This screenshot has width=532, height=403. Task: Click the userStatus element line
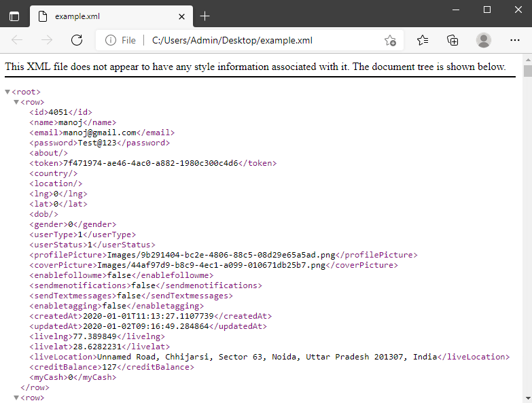[92, 245]
